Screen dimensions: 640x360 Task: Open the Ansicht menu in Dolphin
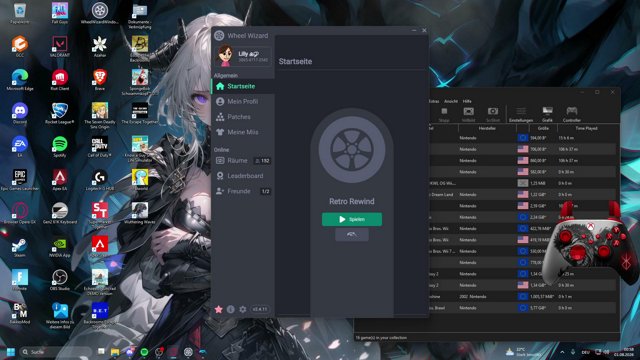pos(451,101)
